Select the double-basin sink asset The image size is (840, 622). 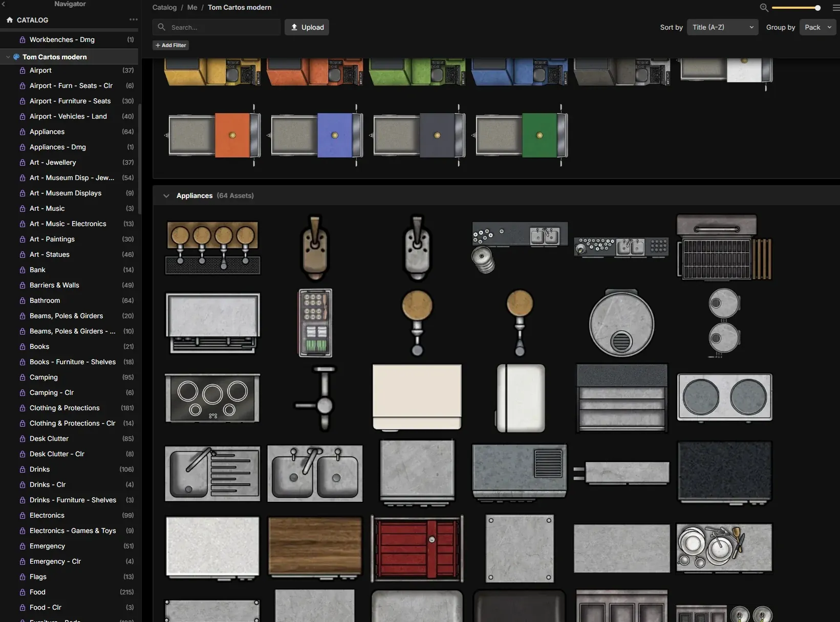click(315, 473)
